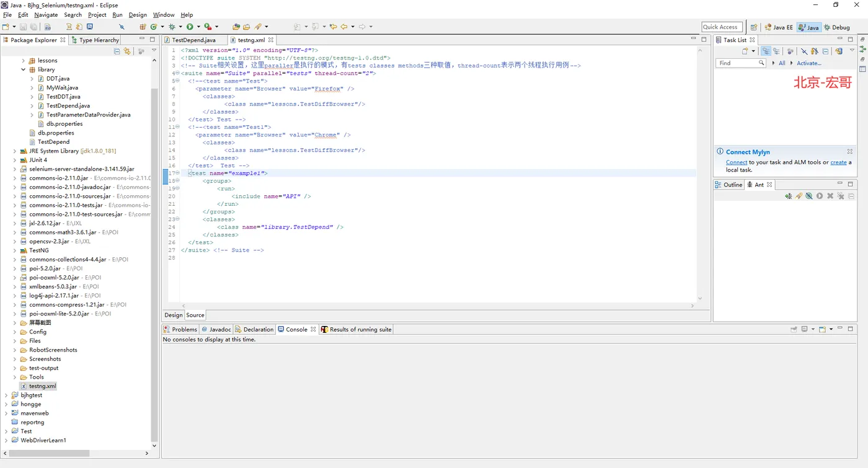Switch to TestDepend.java editor tab
Image resolution: width=868 pixels, height=468 pixels.
(193, 40)
